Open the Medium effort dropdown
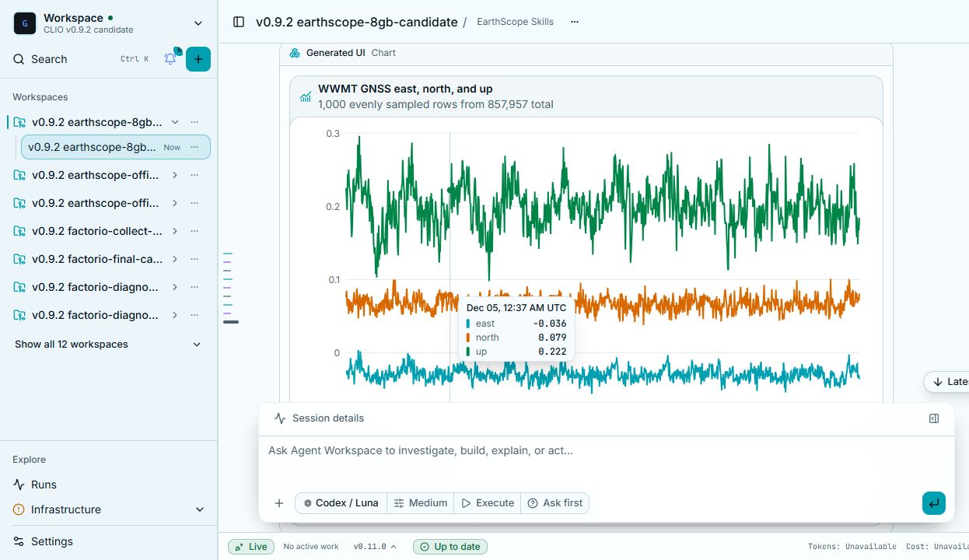Viewport: 969px width, 560px height. pyautogui.click(x=421, y=503)
